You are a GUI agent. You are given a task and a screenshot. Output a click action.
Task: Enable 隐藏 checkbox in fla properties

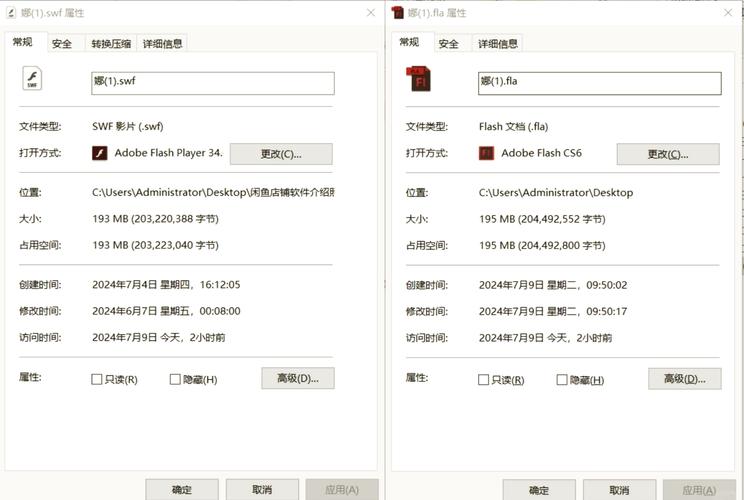(x=562, y=380)
